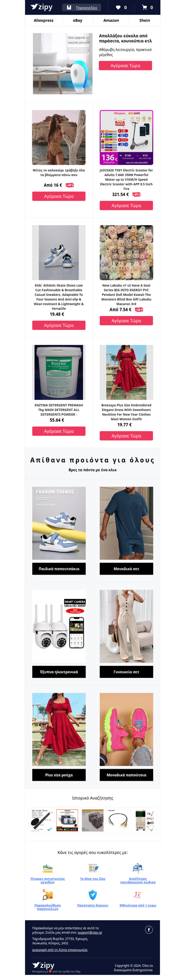This screenshot has width=185, height=980.
Task: Click the Zipy logo in the header
Action: click(42, 7)
